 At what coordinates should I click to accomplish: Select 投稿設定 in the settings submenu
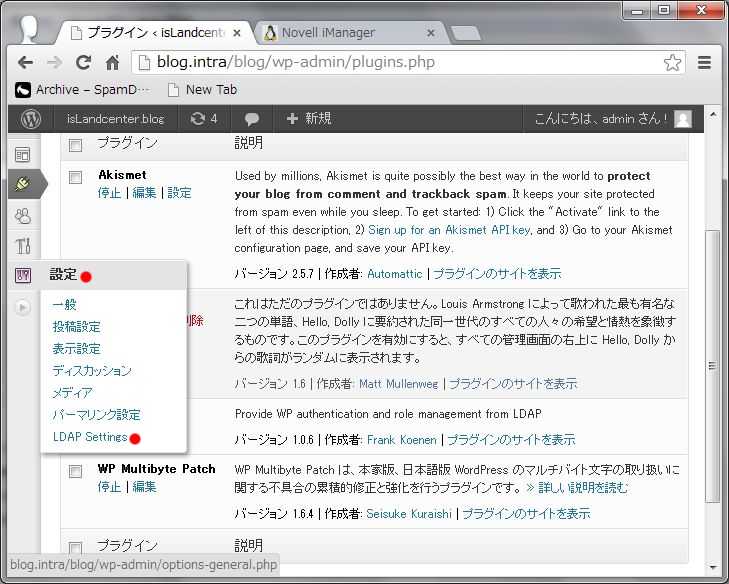76,326
